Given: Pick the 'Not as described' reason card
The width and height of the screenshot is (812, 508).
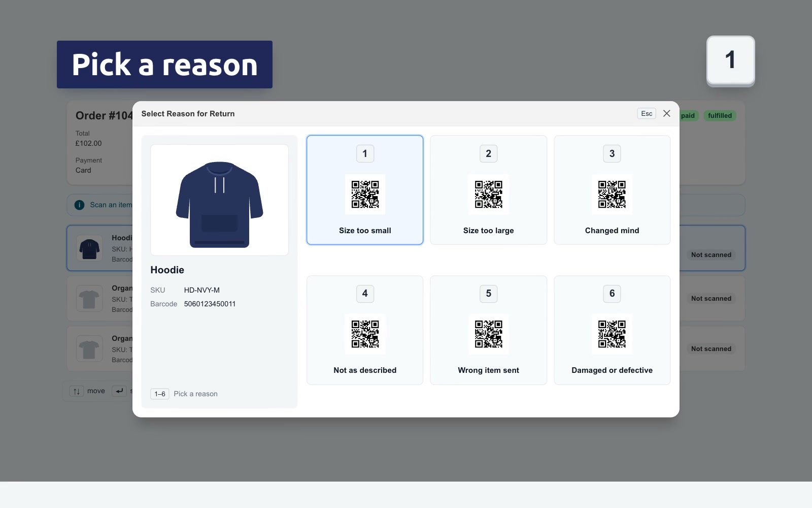Looking at the screenshot, I should [x=365, y=330].
